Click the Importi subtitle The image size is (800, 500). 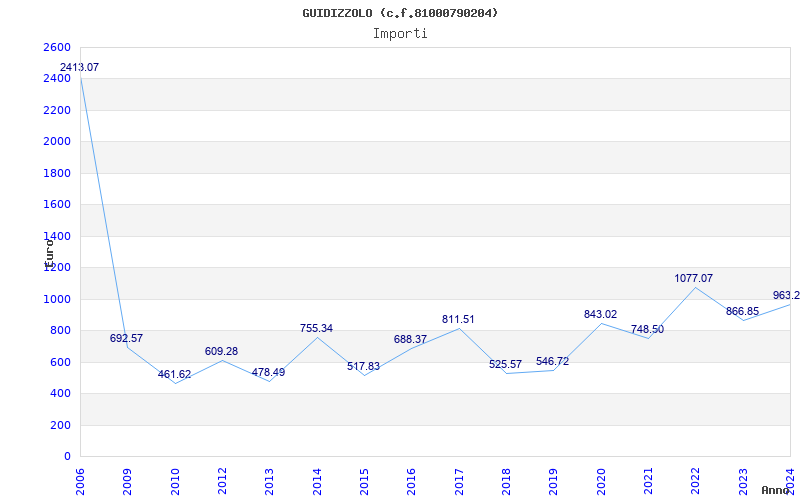[400, 34]
